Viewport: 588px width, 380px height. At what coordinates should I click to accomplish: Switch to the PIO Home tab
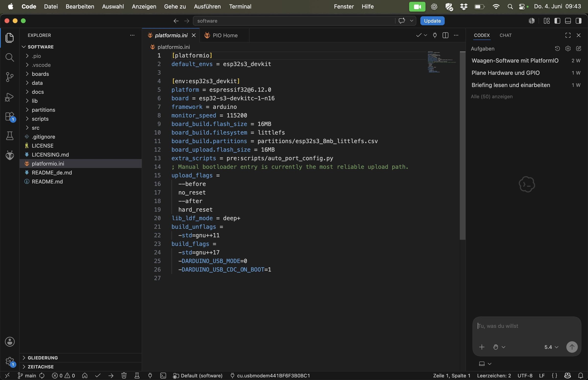pyautogui.click(x=224, y=35)
